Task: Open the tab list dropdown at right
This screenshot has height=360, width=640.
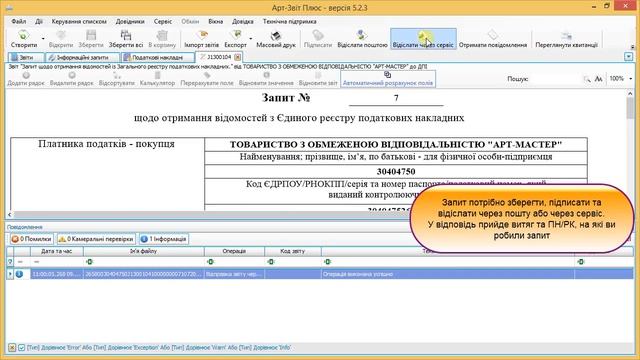Action: point(629,57)
